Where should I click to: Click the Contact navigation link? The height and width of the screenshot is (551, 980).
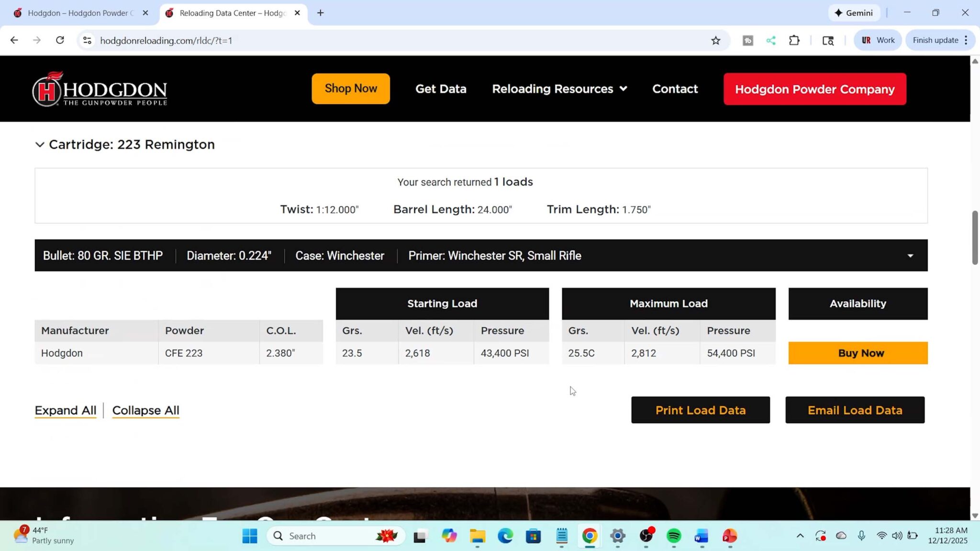pyautogui.click(x=675, y=89)
